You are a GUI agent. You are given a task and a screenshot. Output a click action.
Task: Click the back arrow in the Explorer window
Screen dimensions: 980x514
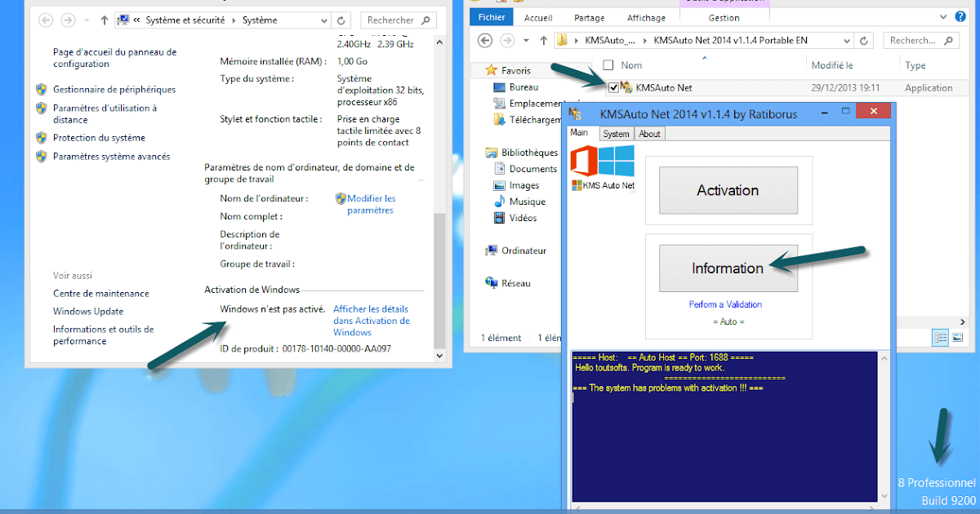tap(485, 40)
